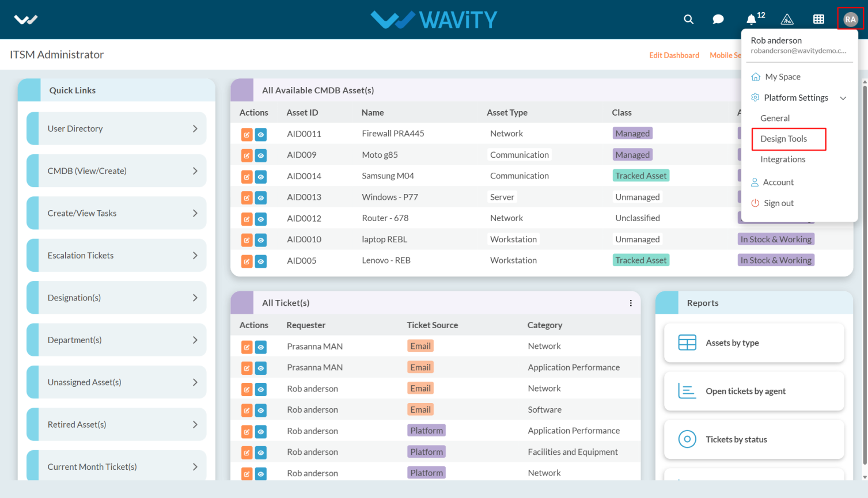View asset AID0011 with eye icon
Screen dimensions: 868x498
tap(261, 135)
